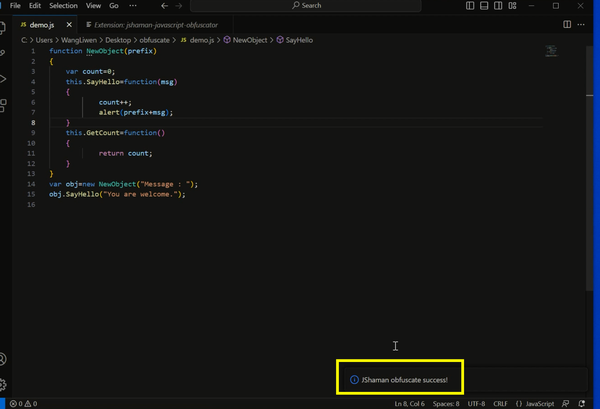Click the Search command center field
The width and height of the screenshot is (600, 409).
click(x=306, y=5)
